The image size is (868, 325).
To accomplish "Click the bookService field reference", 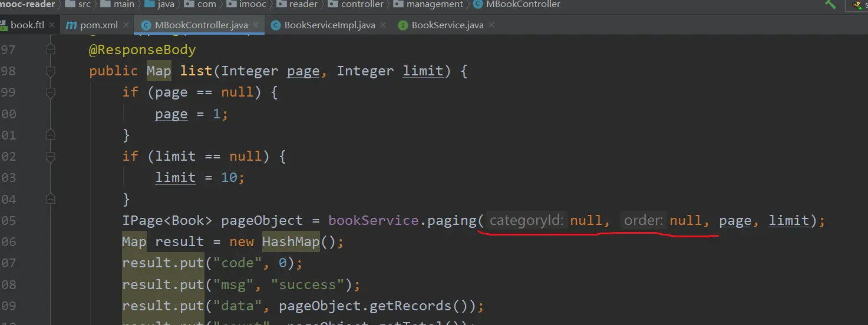I will pyautogui.click(x=373, y=221).
